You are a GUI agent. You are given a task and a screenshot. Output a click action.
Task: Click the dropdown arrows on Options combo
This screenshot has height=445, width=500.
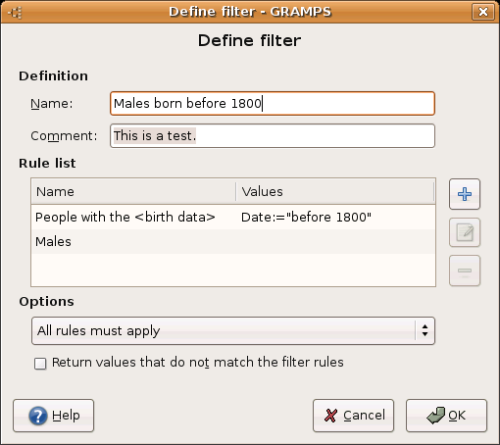point(425,330)
